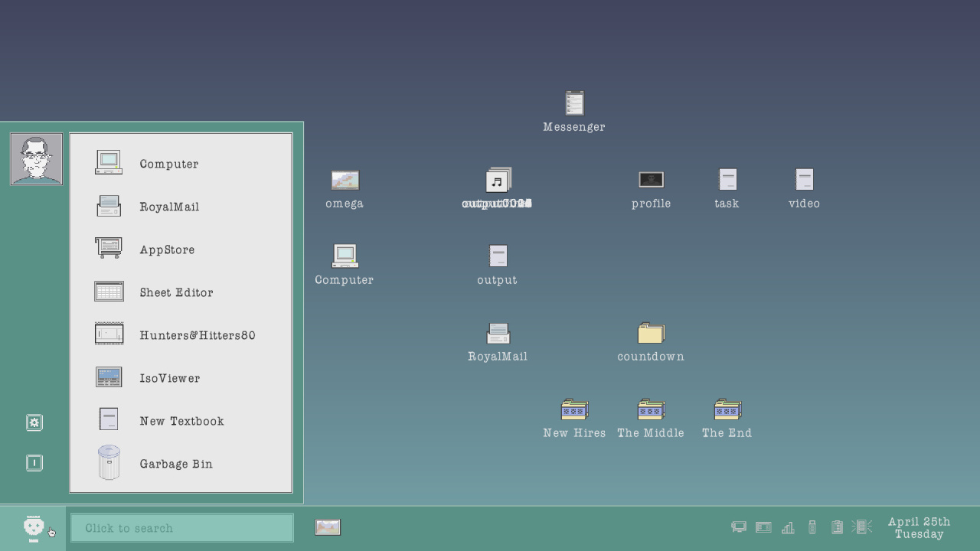Open the countdown folder
Screen dimensions: 980x551
(651, 334)
